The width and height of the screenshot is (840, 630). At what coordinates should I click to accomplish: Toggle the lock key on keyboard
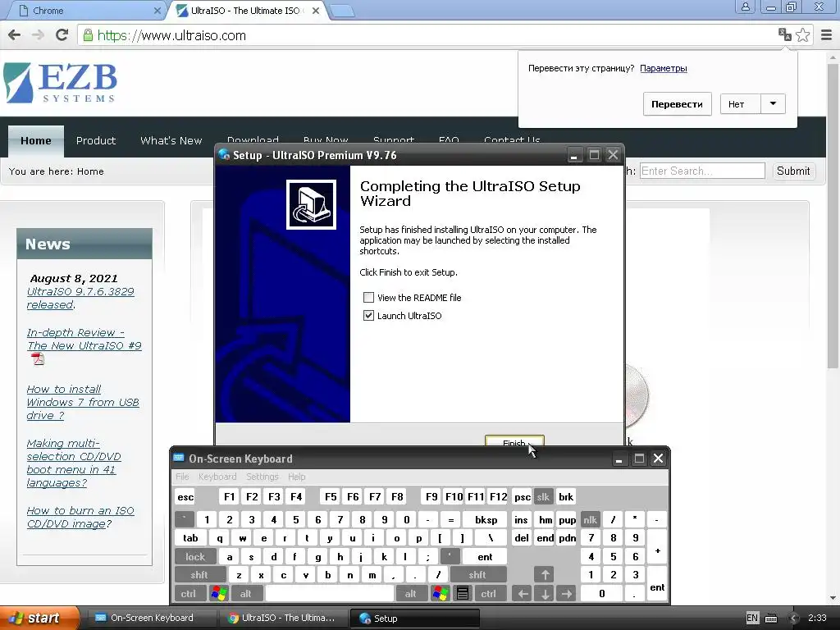pos(195,557)
